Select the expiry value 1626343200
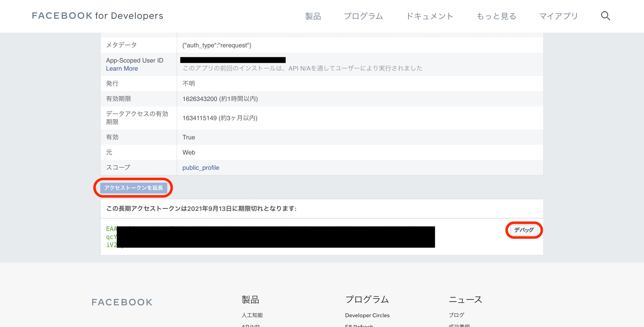The image size is (644, 327). [x=200, y=99]
